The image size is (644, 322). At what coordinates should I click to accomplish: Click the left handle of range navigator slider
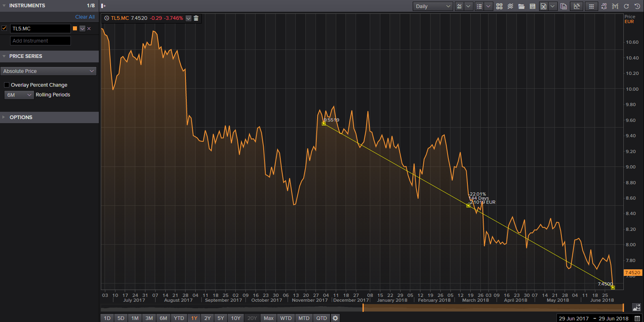[x=363, y=307]
